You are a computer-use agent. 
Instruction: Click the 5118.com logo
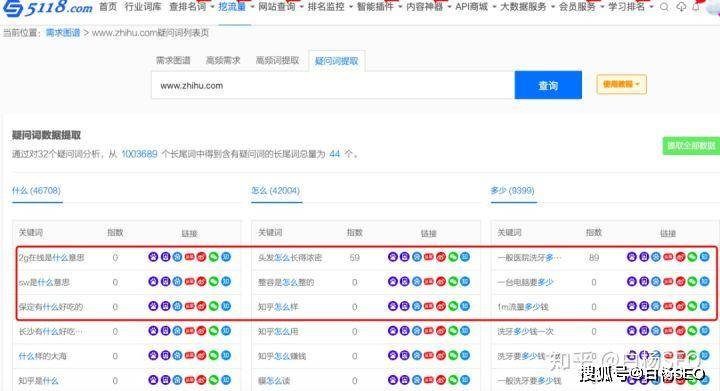47,7
